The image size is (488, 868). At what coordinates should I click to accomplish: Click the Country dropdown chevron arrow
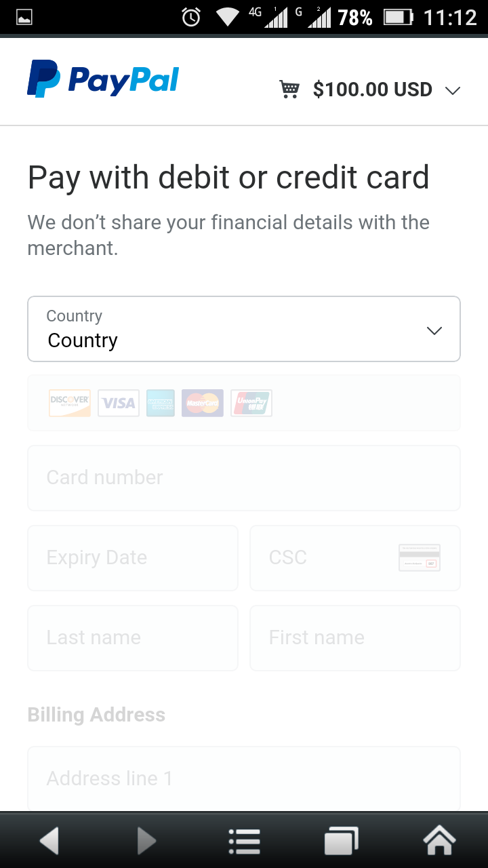434,330
